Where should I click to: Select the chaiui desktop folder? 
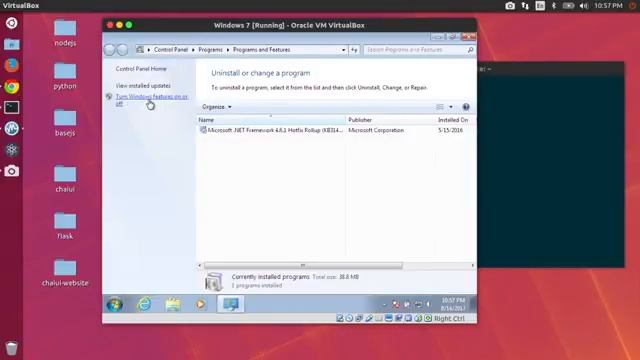tap(65, 179)
